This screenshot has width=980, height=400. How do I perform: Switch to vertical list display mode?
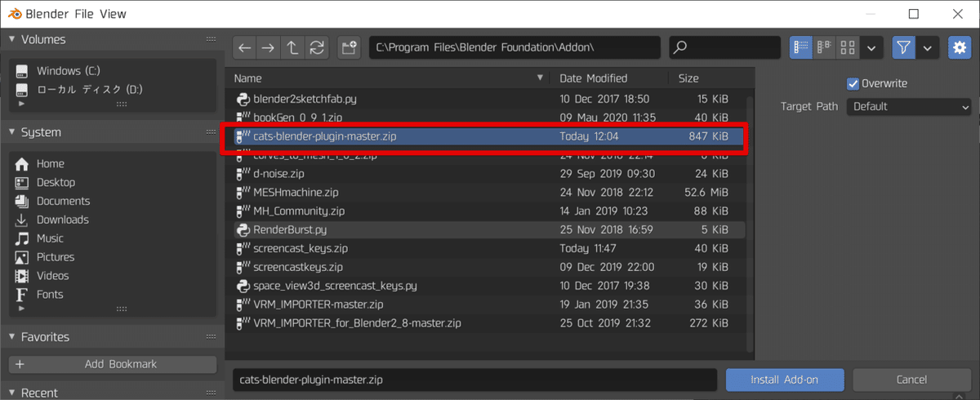[x=801, y=48]
